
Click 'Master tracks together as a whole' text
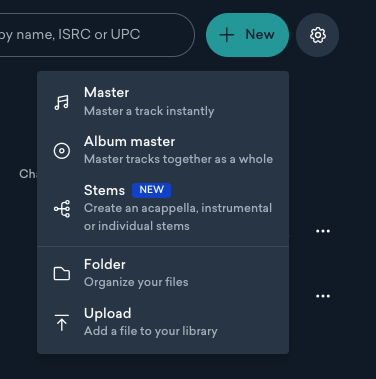178,159
